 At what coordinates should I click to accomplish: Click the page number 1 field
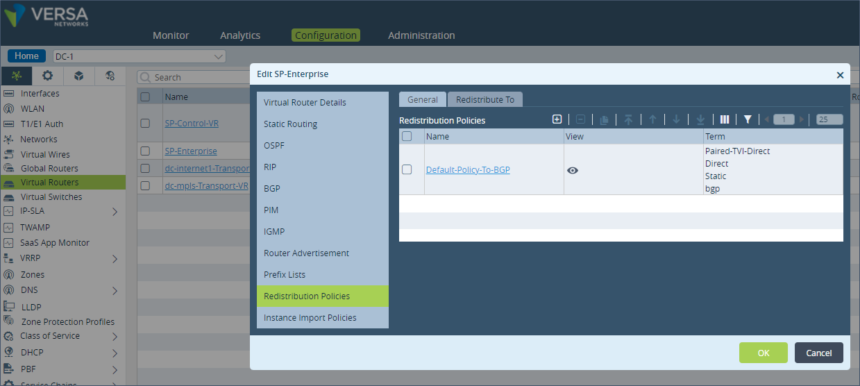coord(784,120)
